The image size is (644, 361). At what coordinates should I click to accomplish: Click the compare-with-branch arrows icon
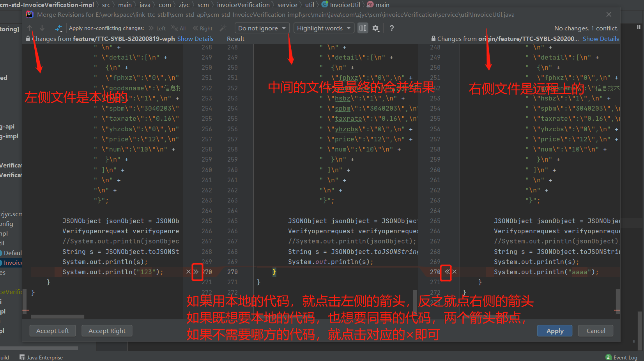click(58, 28)
